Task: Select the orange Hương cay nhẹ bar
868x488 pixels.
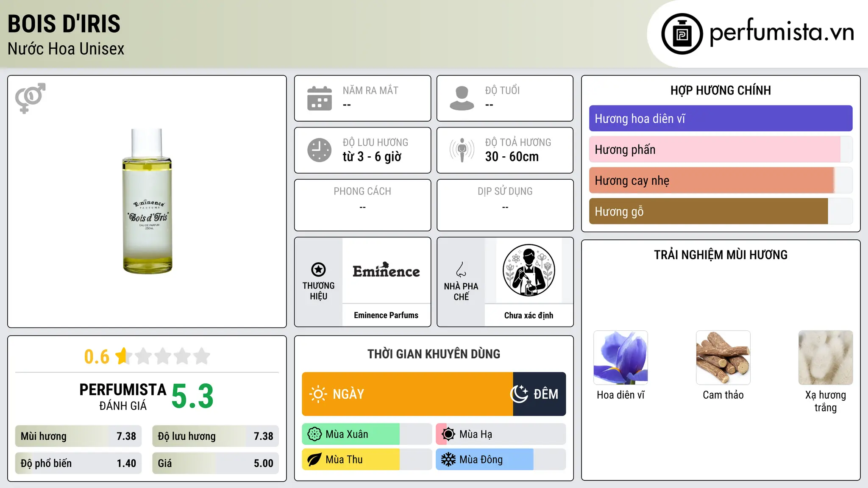Action: pyautogui.click(x=721, y=180)
